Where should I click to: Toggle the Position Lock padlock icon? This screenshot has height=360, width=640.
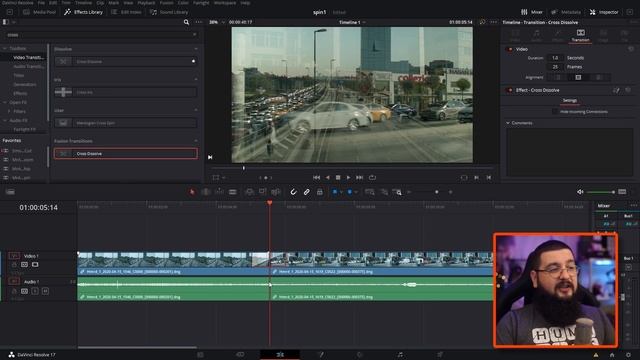tap(320, 192)
